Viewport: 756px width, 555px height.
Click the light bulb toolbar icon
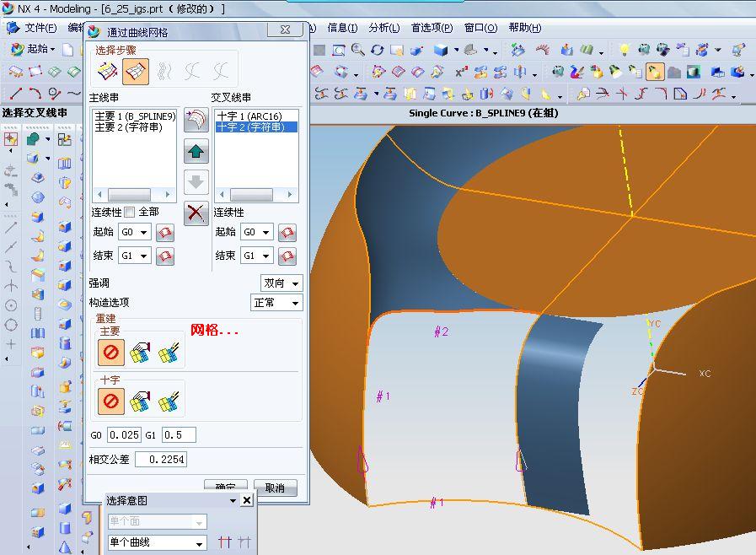[x=625, y=49]
